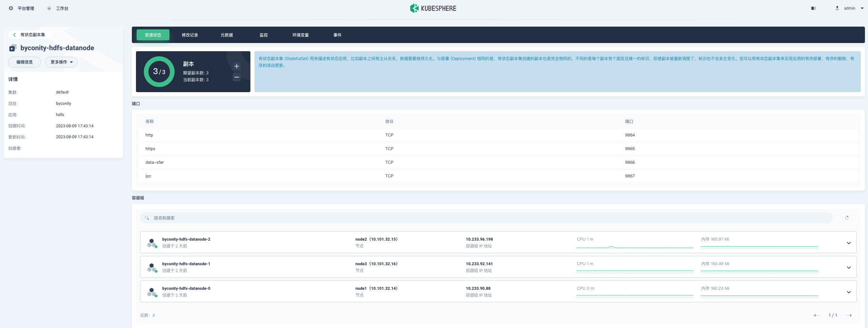Click the next page arrow
Viewport: 868px width, 328px height.
click(849, 315)
